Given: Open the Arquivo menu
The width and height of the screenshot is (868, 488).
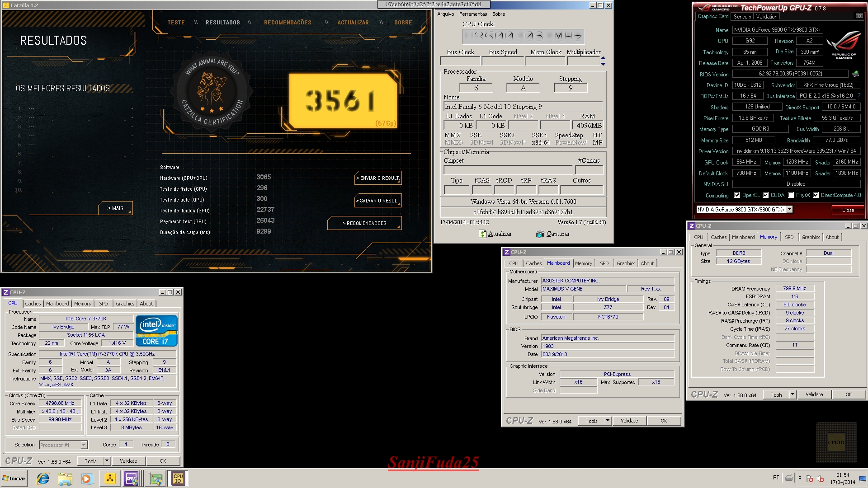Looking at the screenshot, I should point(446,14).
